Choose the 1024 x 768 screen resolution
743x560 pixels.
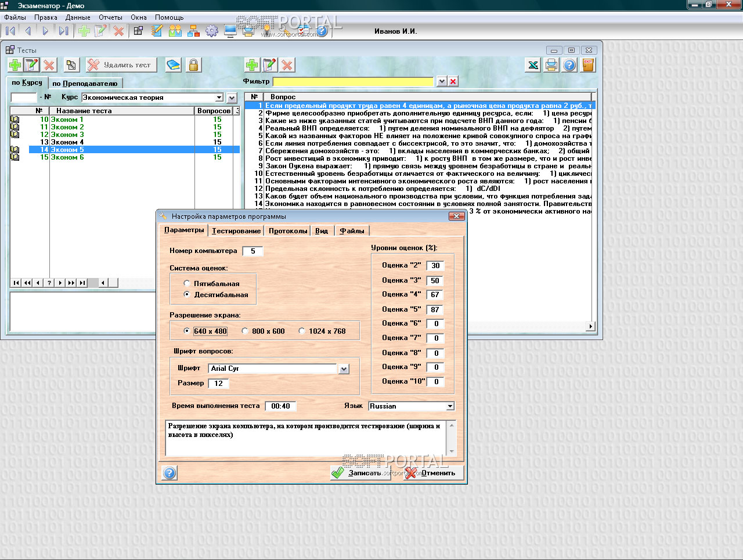(x=302, y=331)
